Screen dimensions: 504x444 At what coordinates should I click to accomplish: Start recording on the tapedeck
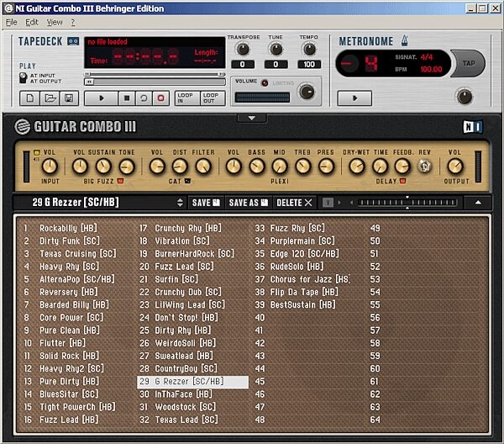tap(160, 98)
